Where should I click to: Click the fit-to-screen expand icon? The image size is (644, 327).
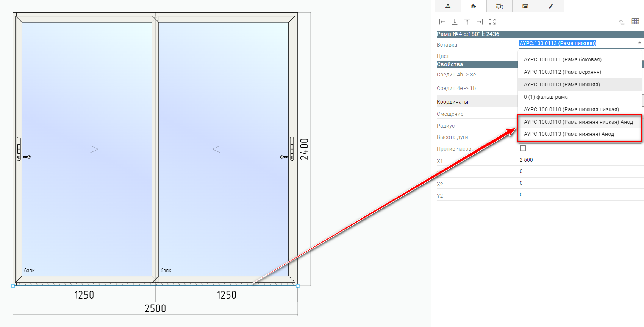coord(492,22)
